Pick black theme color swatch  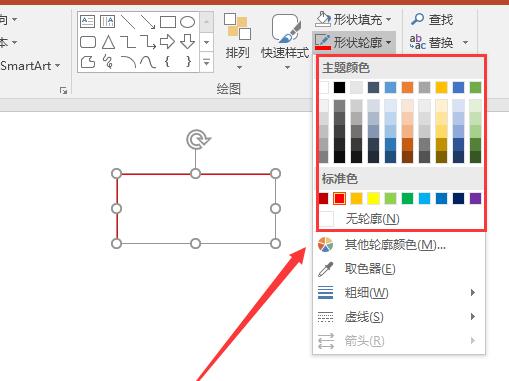point(339,88)
